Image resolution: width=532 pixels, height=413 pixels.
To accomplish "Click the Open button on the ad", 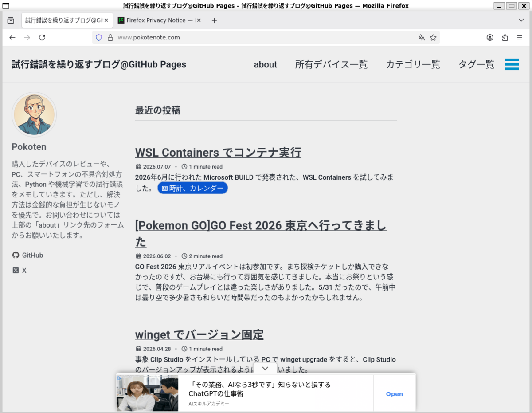I will point(395,394).
